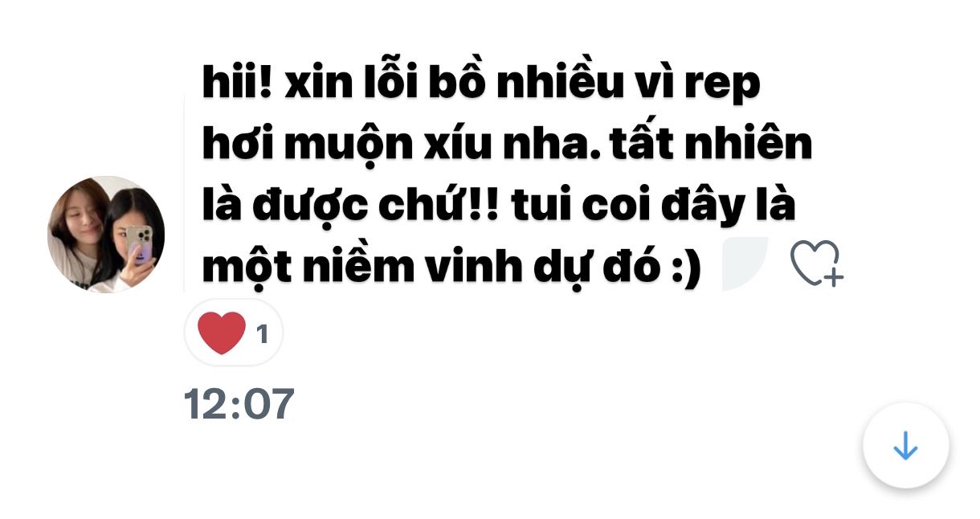Click the 12:07 message timestamp

click(x=239, y=404)
